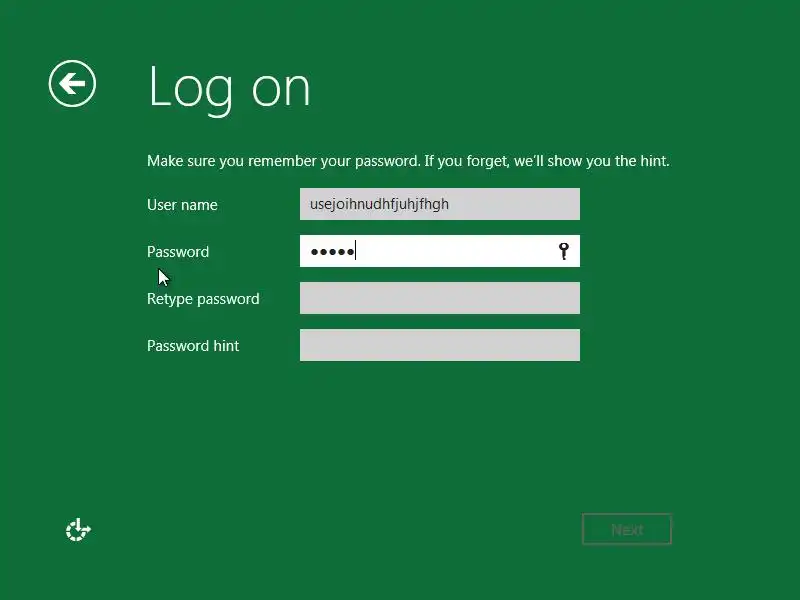Screen dimensions: 800x600
Task: Click the masked password dots
Action: pyautogui.click(x=332, y=252)
